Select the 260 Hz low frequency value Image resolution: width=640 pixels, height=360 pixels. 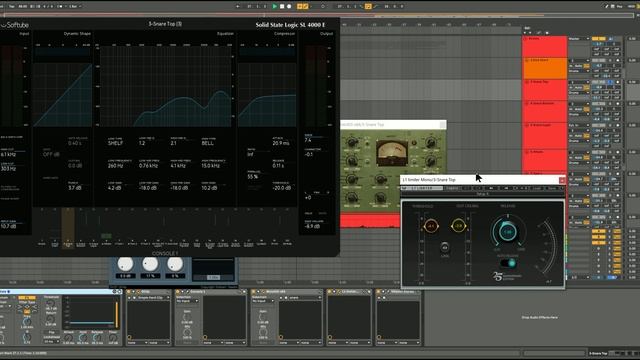pyautogui.click(x=116, y=166)
